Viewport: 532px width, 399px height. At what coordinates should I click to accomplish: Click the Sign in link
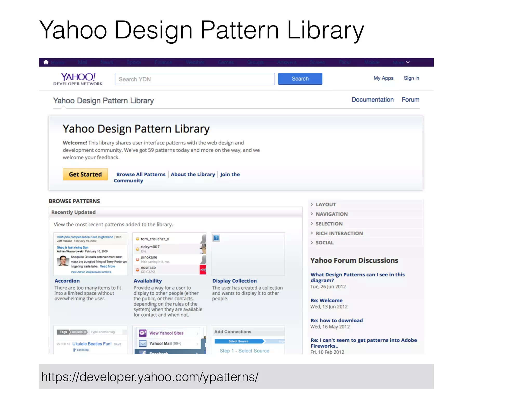411,78
